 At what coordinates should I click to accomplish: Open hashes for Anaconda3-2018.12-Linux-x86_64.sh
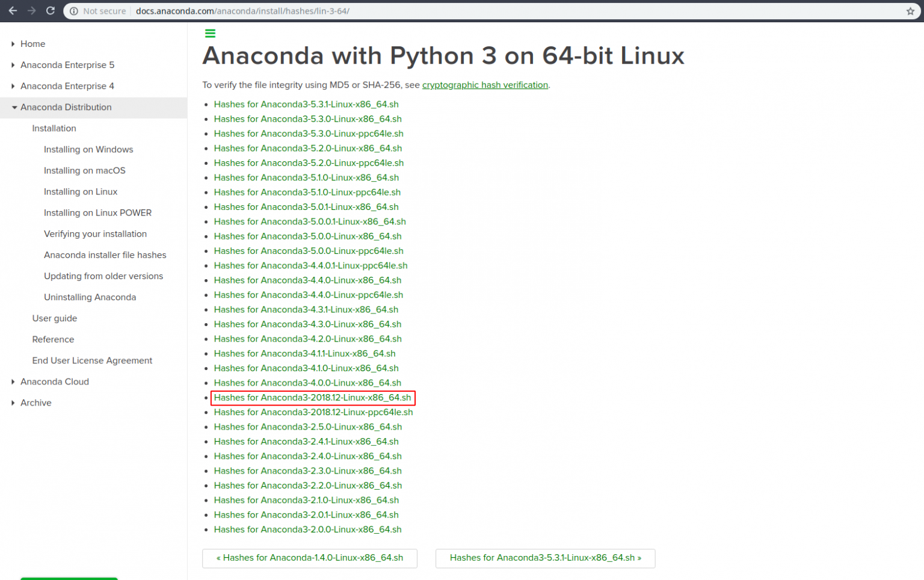pyautogui.click(x=313, y=397)
